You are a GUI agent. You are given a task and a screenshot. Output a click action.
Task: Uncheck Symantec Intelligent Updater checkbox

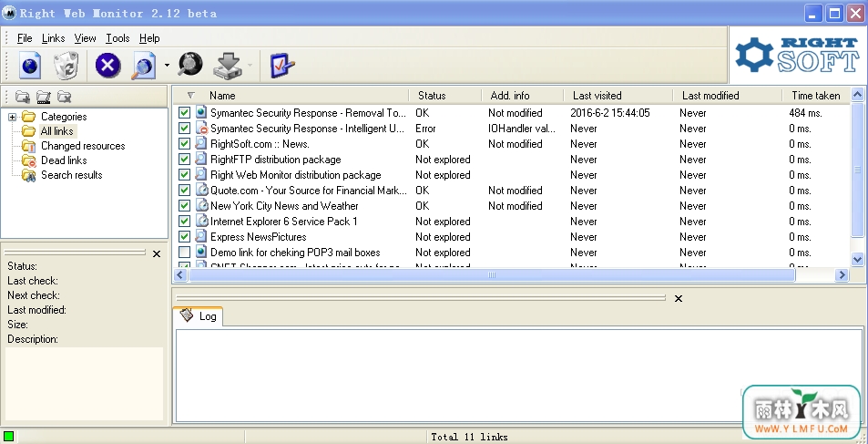[x=184, y=128]
